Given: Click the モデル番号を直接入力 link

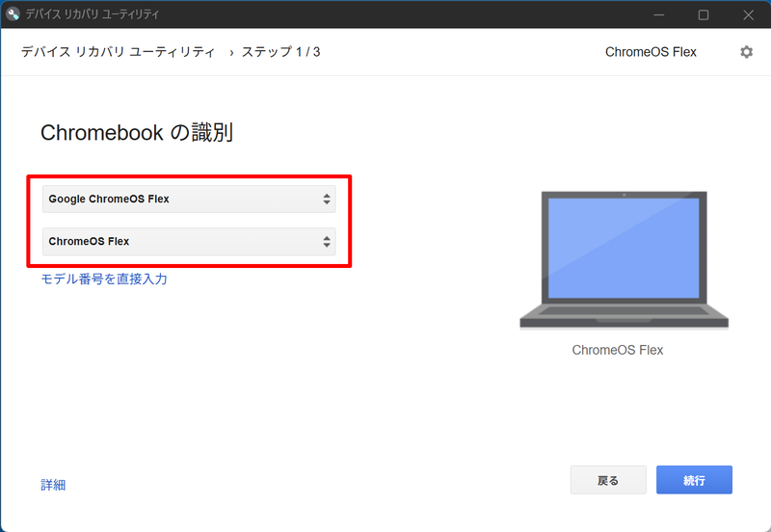Looking at the screenshot, I should click(x=104, y=279).
